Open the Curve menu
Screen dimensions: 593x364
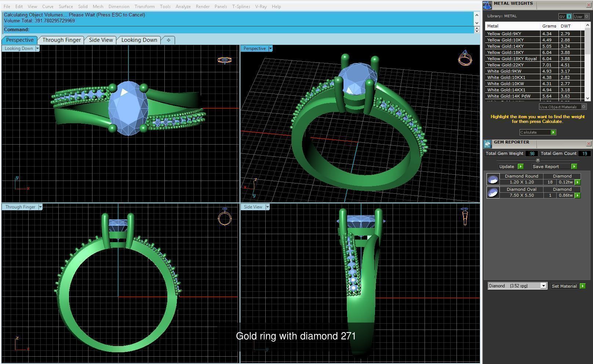(48, 7)
